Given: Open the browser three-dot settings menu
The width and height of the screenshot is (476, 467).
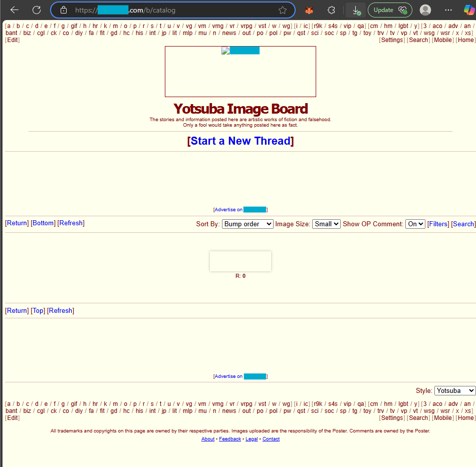Looking at the screenshot, I should 448,10.
